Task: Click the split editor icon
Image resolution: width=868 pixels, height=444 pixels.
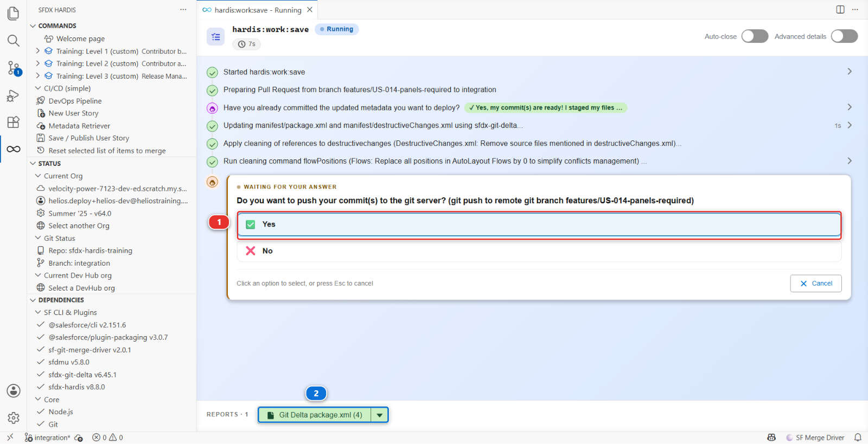Action: [x=840, y=9]
